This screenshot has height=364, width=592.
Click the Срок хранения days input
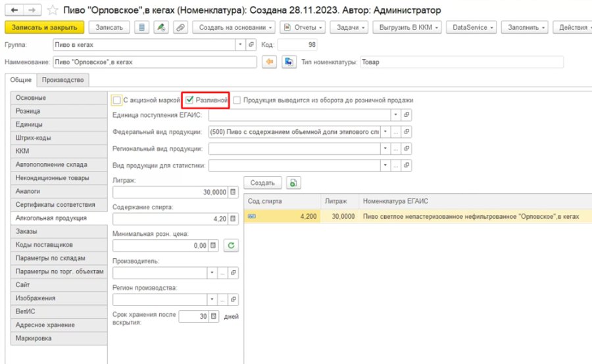[193, 316]
